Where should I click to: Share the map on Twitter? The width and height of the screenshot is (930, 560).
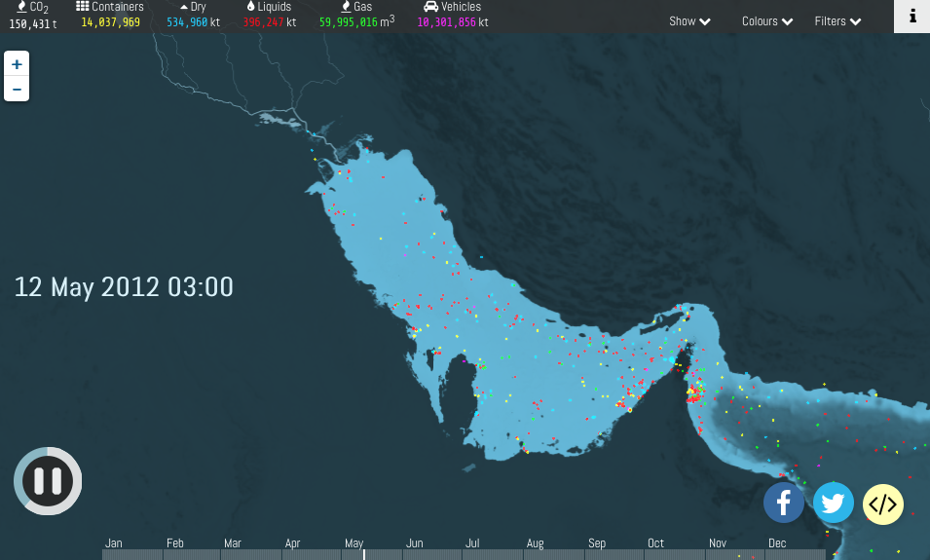tap(834, 504)
